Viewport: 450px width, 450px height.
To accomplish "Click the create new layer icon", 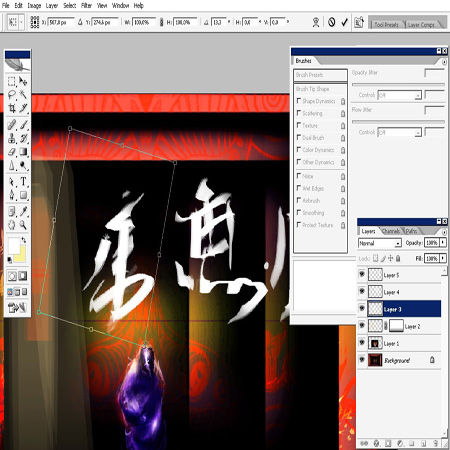I will [423, 443].
